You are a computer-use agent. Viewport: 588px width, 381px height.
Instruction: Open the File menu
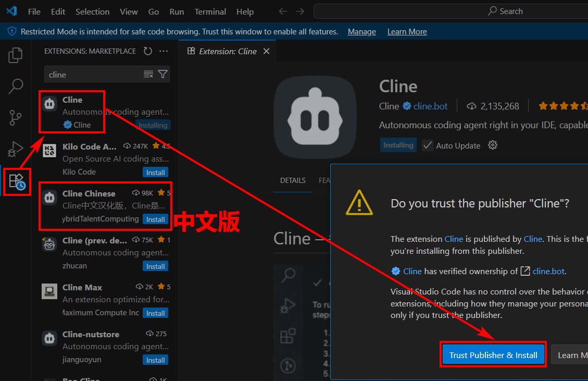point(34,11)
